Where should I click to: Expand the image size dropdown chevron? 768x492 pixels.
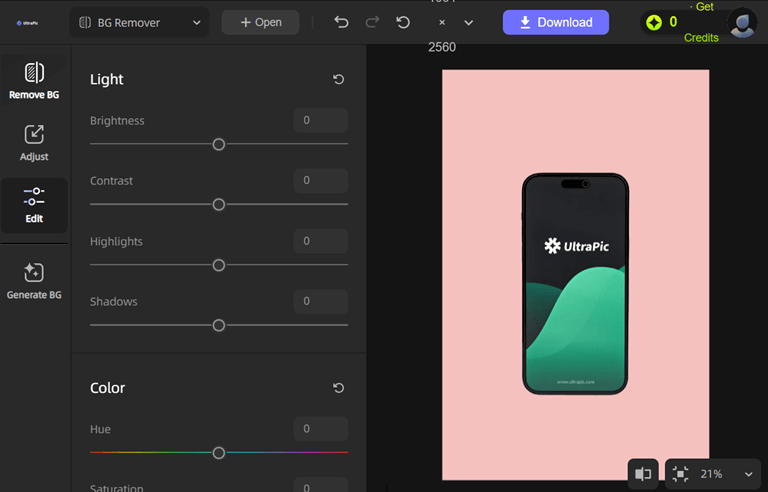pos(468,23)
